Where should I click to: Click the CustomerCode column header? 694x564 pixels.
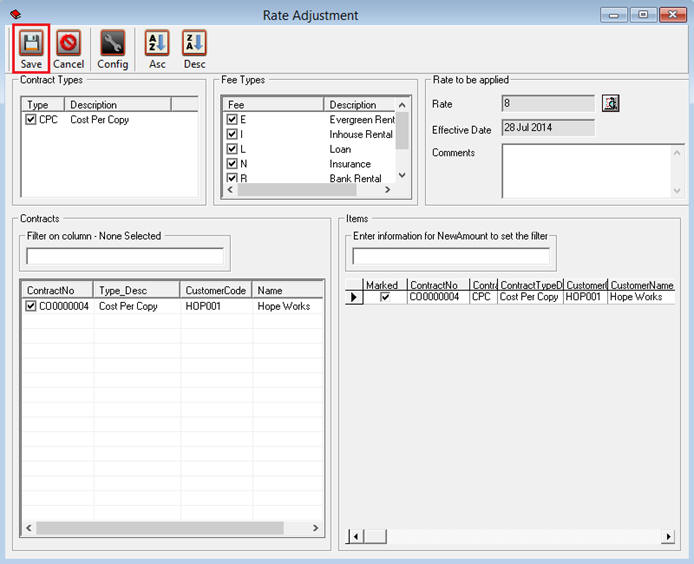point(216,290)
